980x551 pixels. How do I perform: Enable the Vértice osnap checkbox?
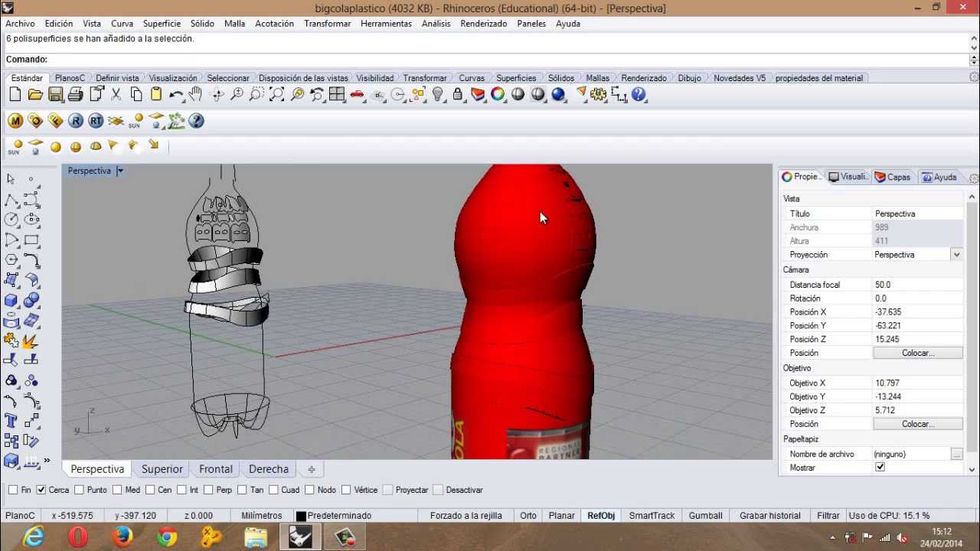pyautogui.click(x=346, y=490)
